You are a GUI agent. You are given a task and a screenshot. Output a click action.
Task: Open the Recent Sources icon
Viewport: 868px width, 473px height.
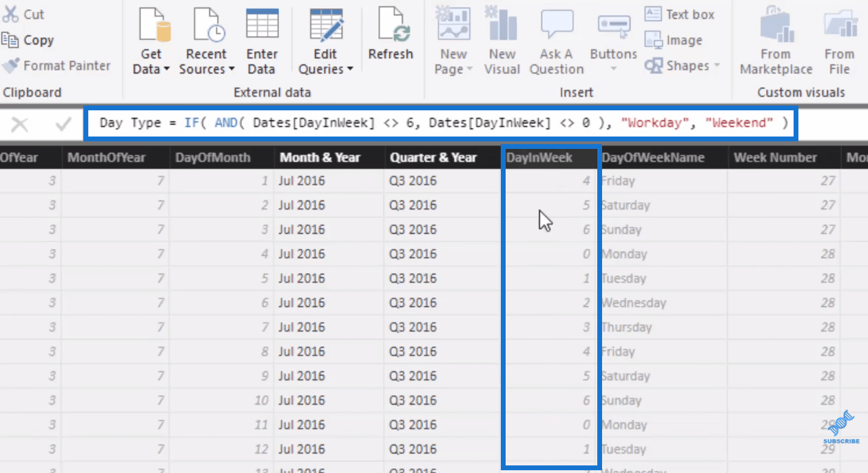208,25
